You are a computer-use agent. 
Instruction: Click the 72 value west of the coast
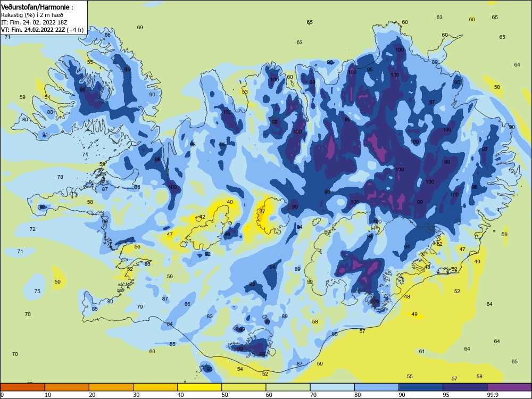(32, 229)
